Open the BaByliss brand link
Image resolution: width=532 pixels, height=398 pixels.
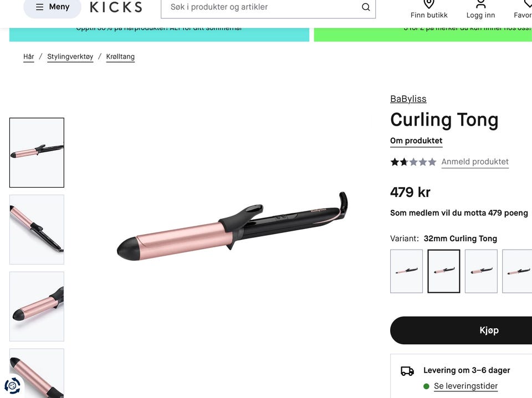click(408, 99)
